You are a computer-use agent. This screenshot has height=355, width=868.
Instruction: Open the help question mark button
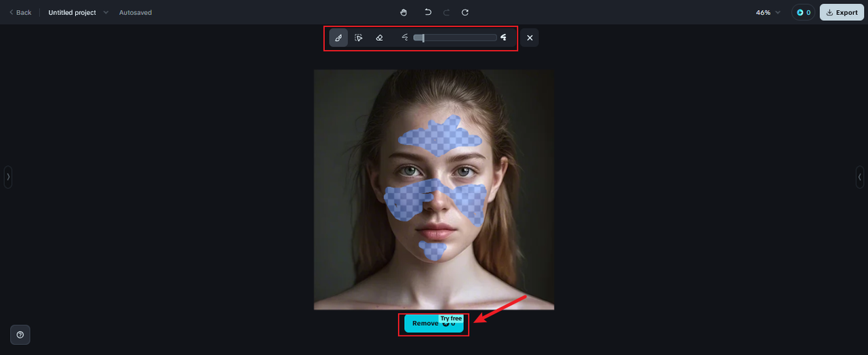coord(20,335)
